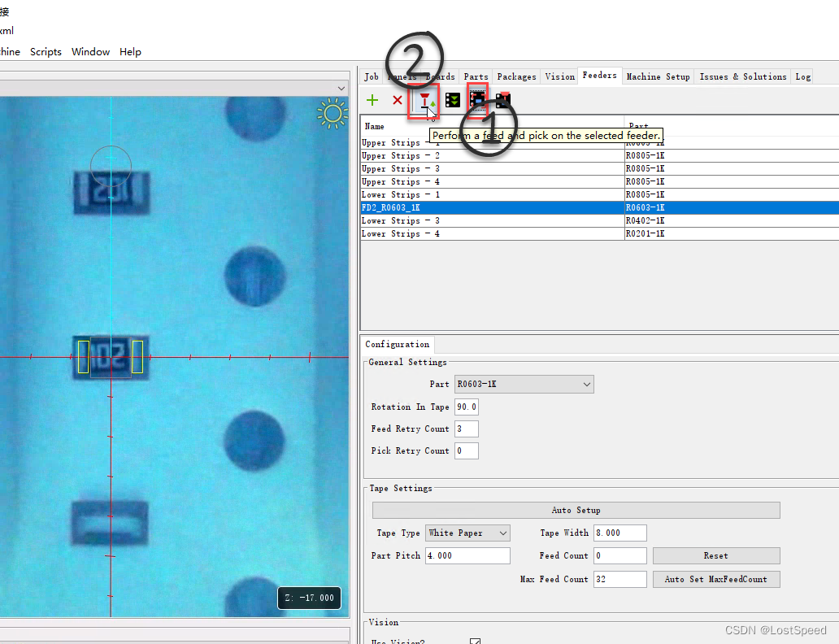
Task: Select the Upper Strips - 2 feeder row
Action: click(x=599, y=156)
